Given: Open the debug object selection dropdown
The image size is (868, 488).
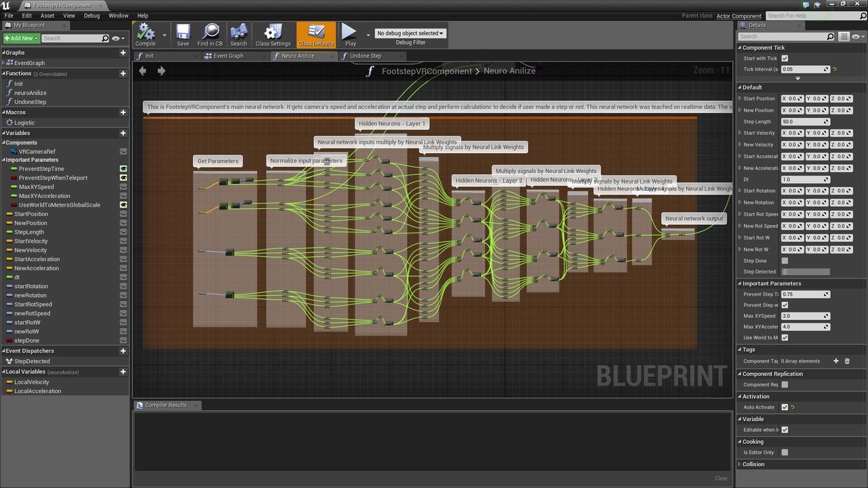Looking at the screenshot, I should (410, 33).
